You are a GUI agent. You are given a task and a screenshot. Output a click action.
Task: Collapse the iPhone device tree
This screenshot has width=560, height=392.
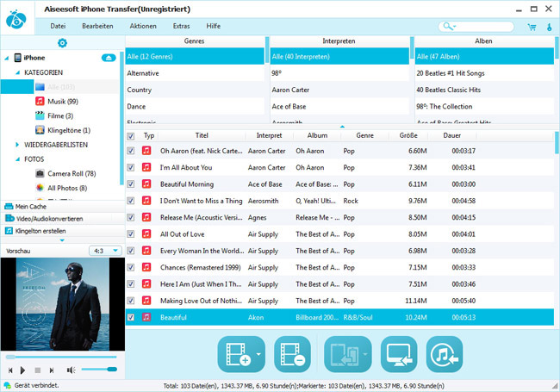tap(7, 58)
